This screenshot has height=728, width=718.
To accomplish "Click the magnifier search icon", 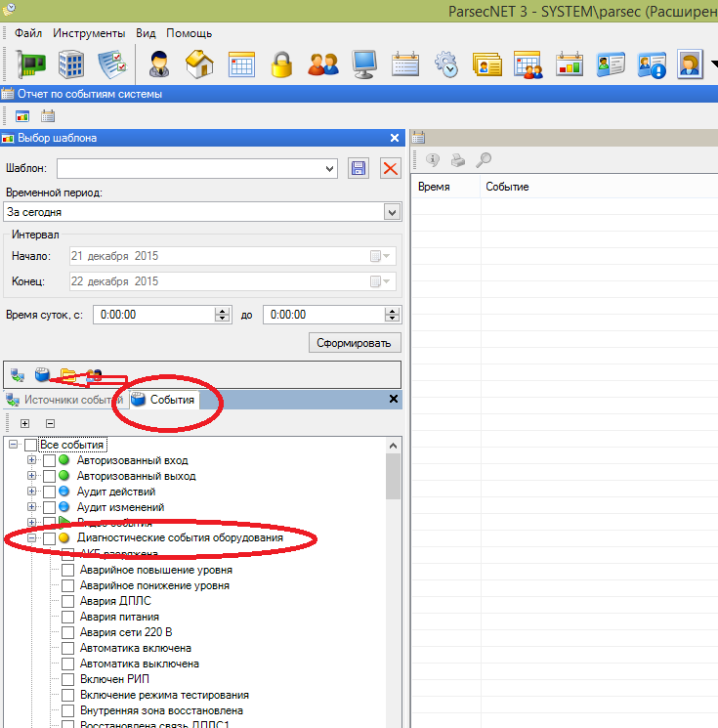I will point(484,160).
